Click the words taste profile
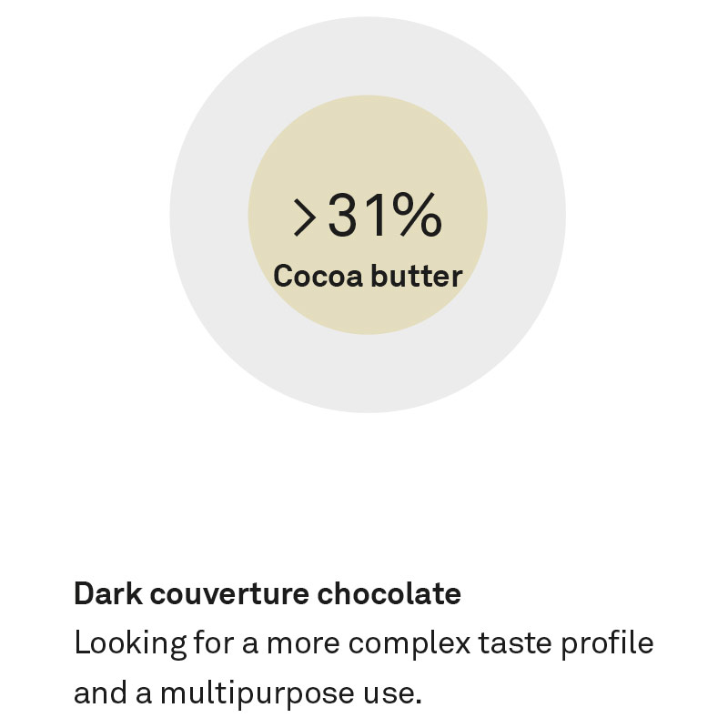Image resolution: width=728 pixels, height=728 pixels. 566,643
